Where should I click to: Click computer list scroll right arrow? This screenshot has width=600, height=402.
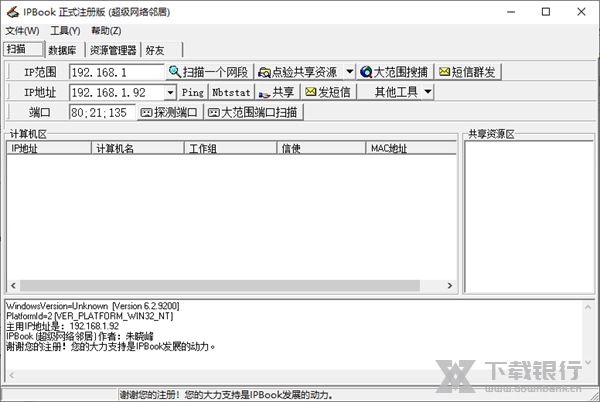pos(450,286)
